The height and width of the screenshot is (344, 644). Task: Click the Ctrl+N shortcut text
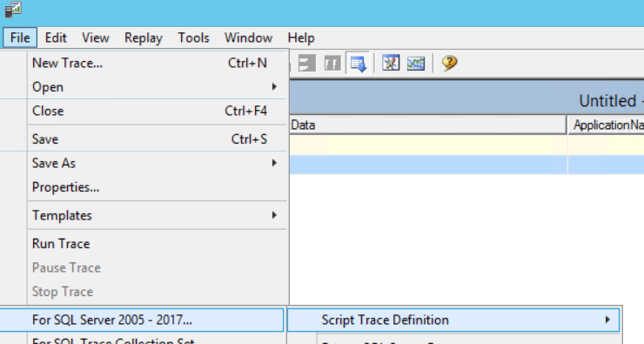[x=247, y=63]
